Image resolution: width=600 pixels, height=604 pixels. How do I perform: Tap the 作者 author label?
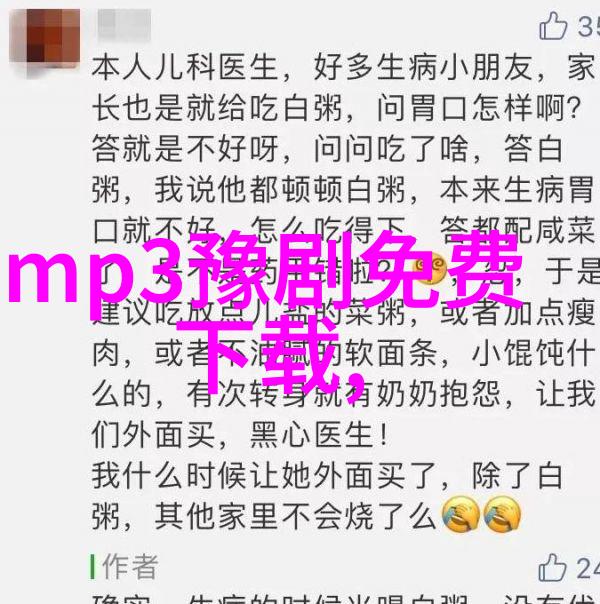(130, 567)
